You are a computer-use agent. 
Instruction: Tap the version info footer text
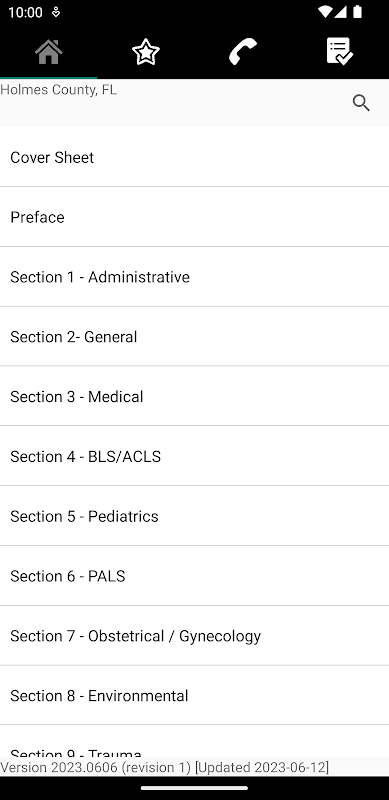pyautogui.click(x=164, y=767)
